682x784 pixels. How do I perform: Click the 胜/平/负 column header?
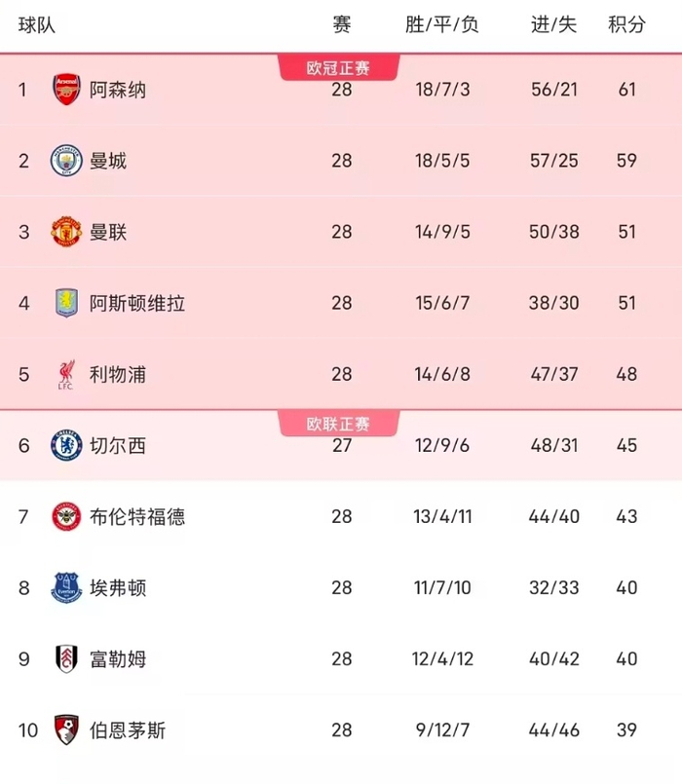(441, 24)
